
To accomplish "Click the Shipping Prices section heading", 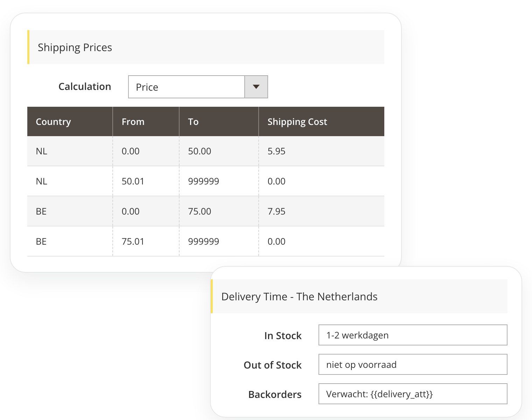I will pyautogui.click(x=75, y=48).
